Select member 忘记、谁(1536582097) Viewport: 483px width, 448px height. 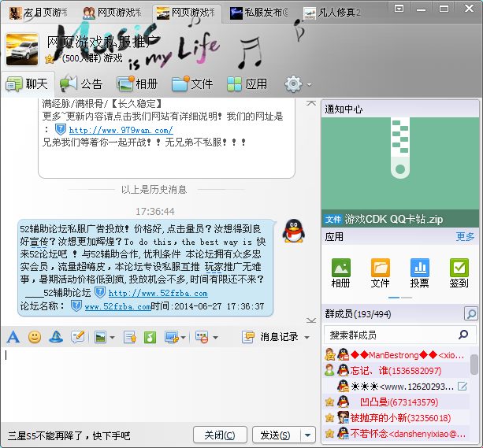tap(397, 370)
